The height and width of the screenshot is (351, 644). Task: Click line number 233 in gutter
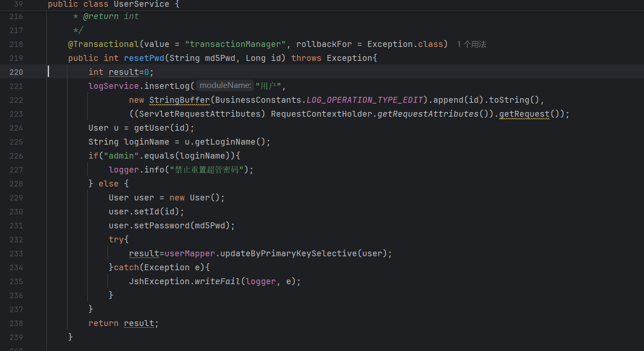[x=16, y=254]
